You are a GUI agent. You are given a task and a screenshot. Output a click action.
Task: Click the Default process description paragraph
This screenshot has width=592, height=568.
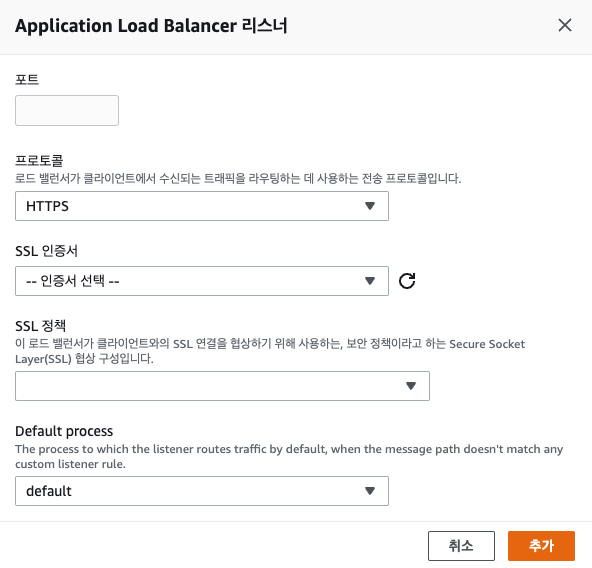289,456
